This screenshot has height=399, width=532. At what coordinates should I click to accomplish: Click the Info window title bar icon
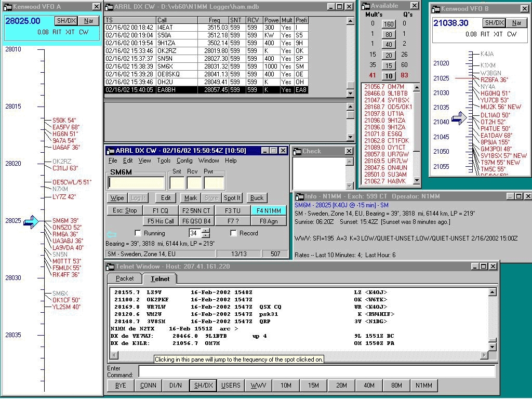[299, 196]
